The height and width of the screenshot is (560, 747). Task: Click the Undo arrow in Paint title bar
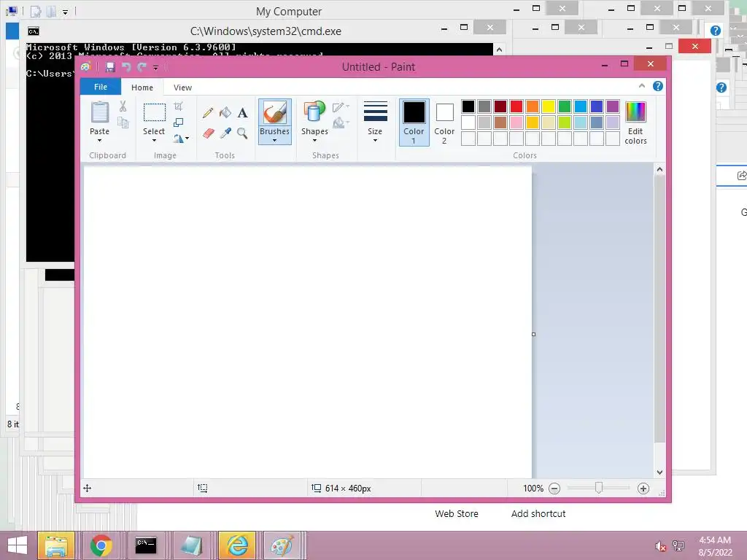pyautogui.click(x=126, y=67)
